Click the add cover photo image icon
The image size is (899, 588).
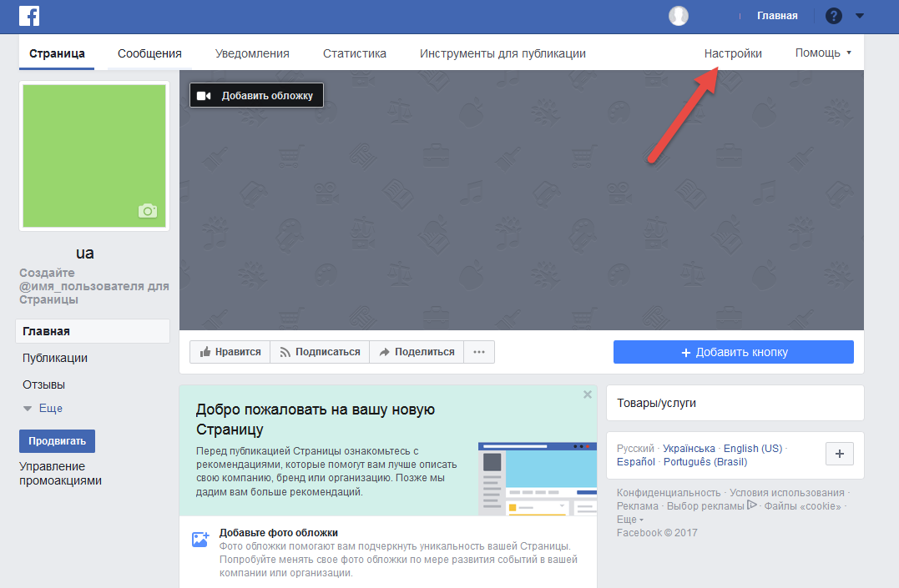(200, 540)
